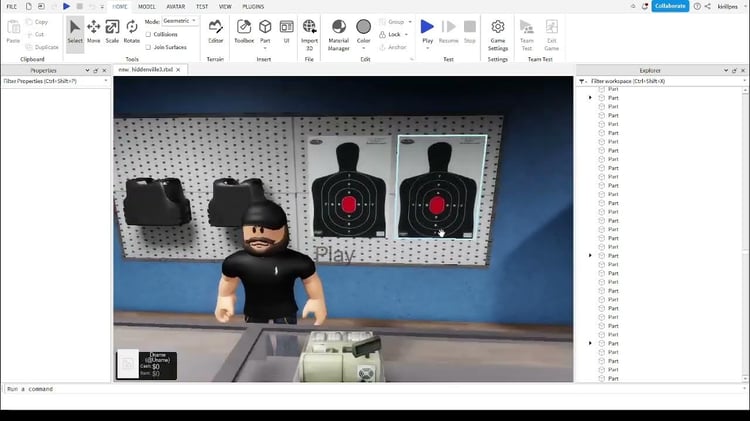
Task: Open the PLUGINS ribbon tab
Action: pyautogui.click(x=253, y=7)
